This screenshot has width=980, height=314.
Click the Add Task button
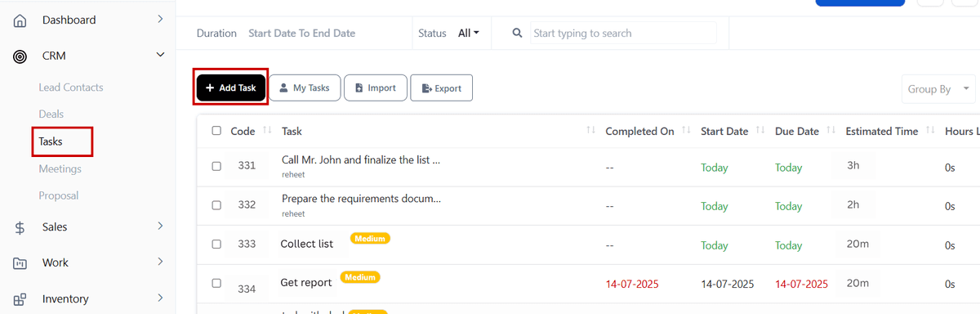231,87
